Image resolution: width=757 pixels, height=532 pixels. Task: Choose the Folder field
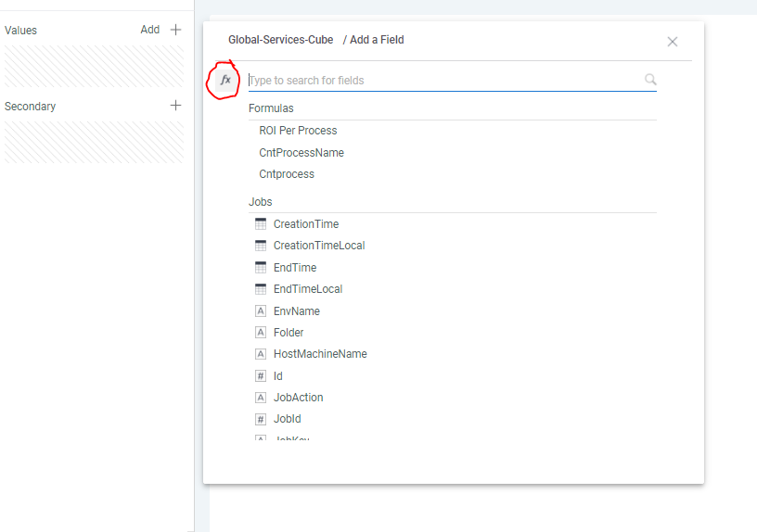(289, 333)
